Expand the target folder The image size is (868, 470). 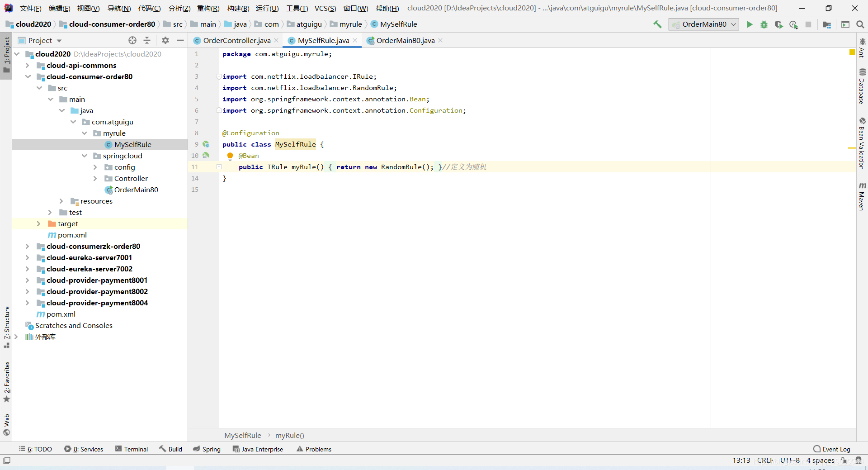39,223
